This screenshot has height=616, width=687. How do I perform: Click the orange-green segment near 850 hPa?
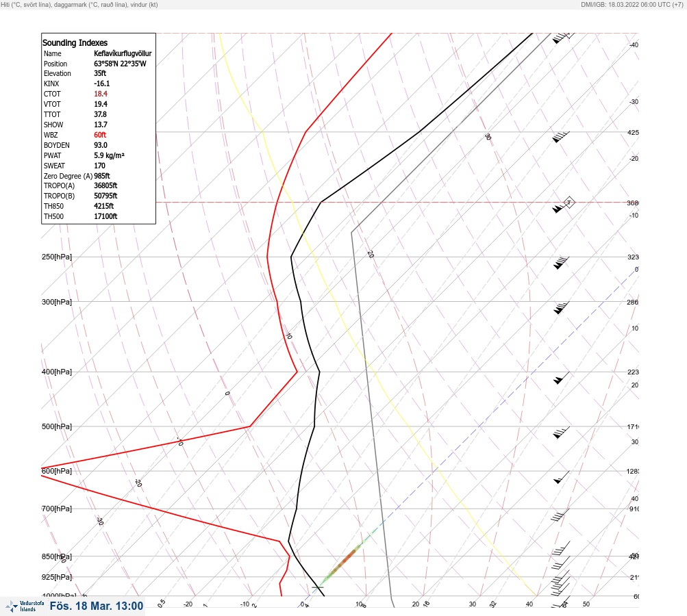point(344,561)
